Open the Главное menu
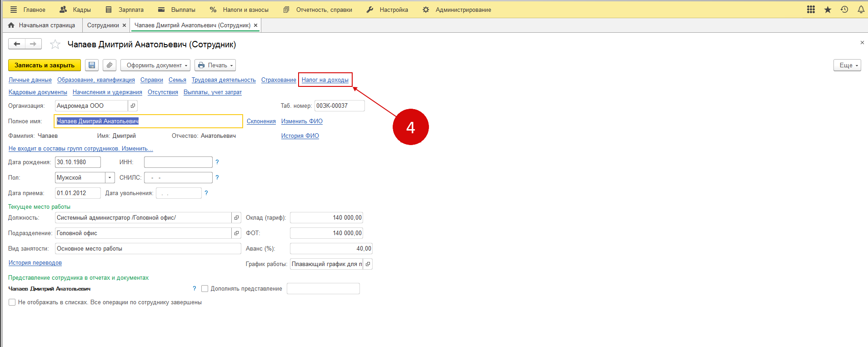The height and width of the screenshot is (347, 868). (x=28, y=10)
